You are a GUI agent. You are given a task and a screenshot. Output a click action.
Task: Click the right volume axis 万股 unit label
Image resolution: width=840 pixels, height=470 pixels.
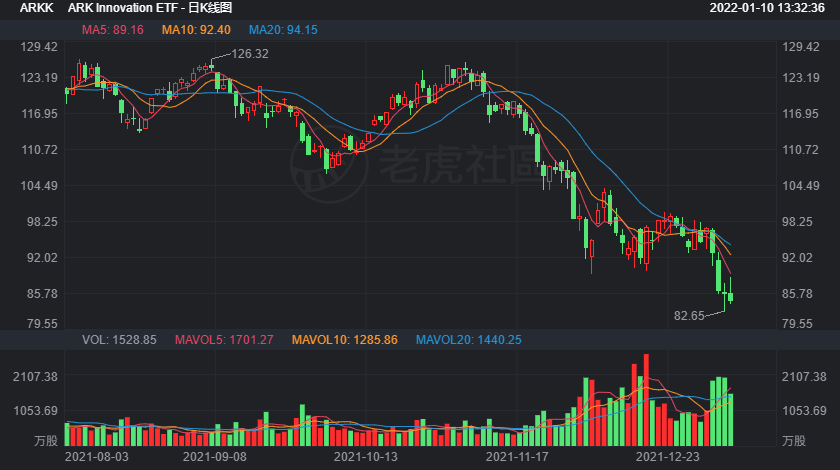coord(793,441)
